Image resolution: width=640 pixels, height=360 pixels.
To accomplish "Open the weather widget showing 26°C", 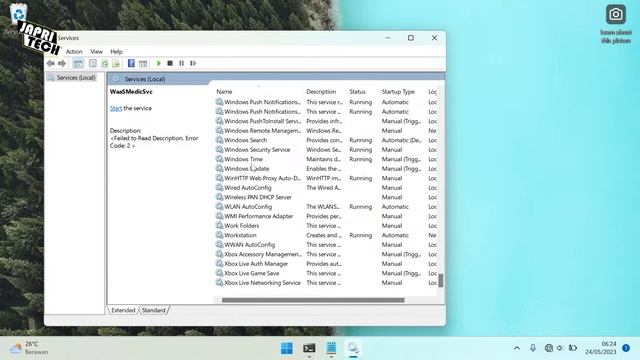I will tap(29, 348).
